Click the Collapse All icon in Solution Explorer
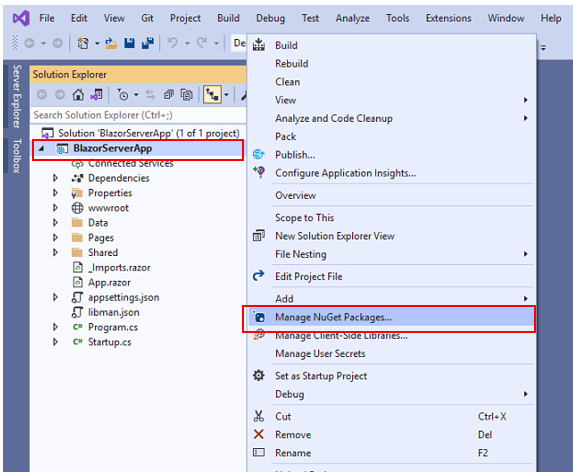This screenshot has width=573, height=473. tap(168, 95)
